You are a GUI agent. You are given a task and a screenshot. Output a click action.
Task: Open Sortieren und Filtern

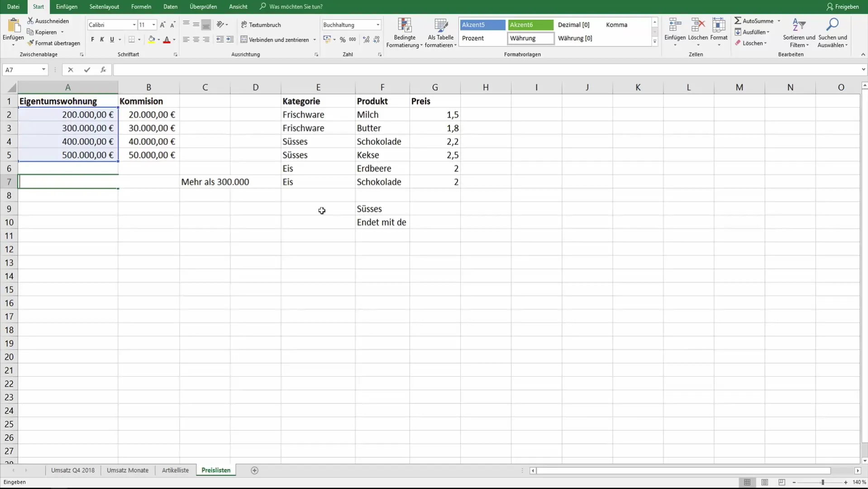tap(799, 33)
